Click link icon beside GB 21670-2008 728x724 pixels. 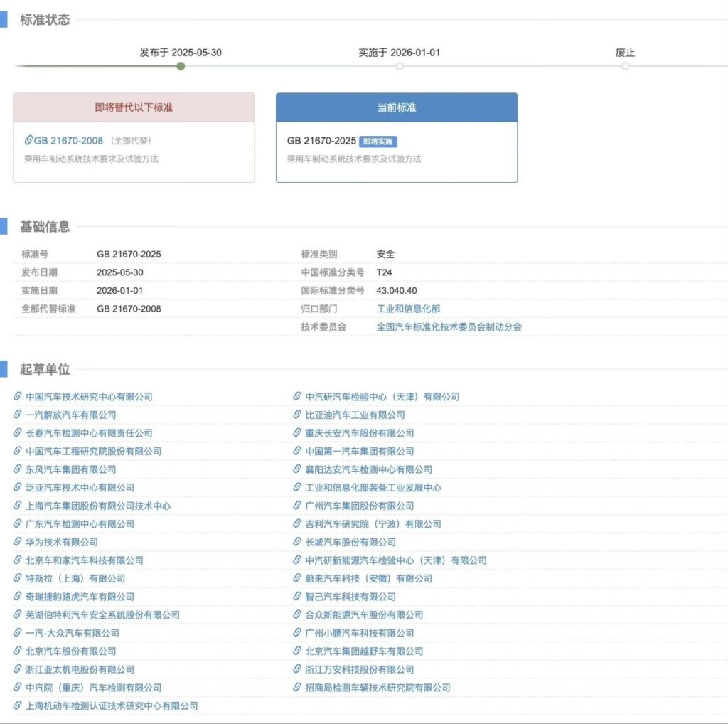(29, 140)
